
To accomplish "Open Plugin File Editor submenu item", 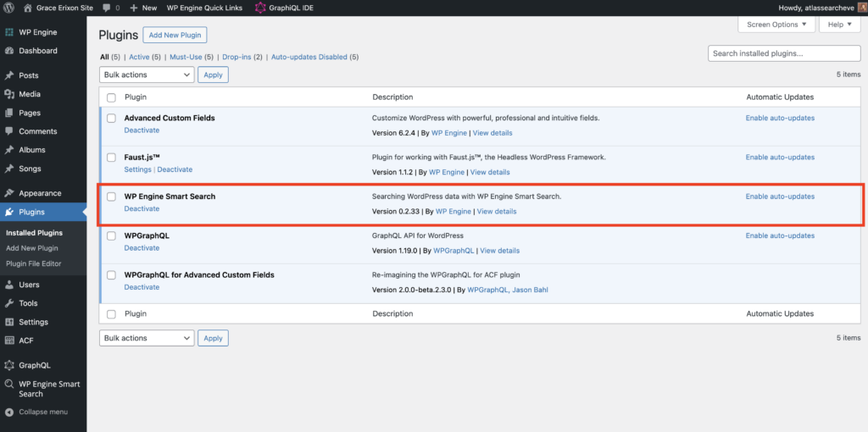I will (34, 263).
